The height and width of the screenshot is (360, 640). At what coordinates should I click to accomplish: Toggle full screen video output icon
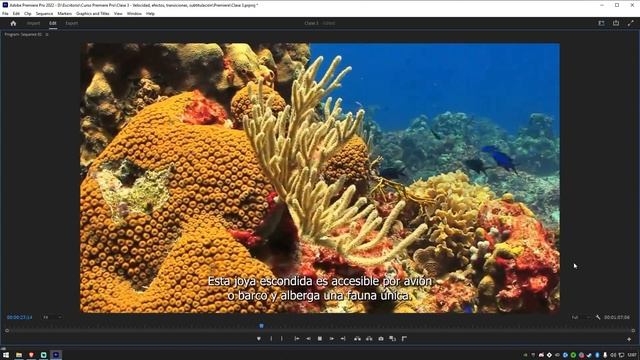(630, 23)
